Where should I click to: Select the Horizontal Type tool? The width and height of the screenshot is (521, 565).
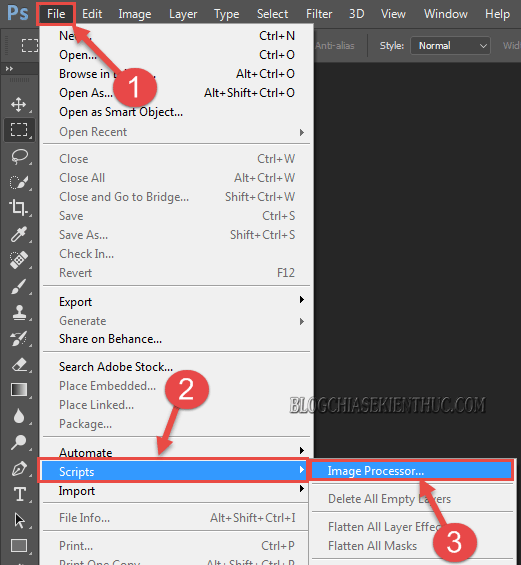(x=19, y=494)
